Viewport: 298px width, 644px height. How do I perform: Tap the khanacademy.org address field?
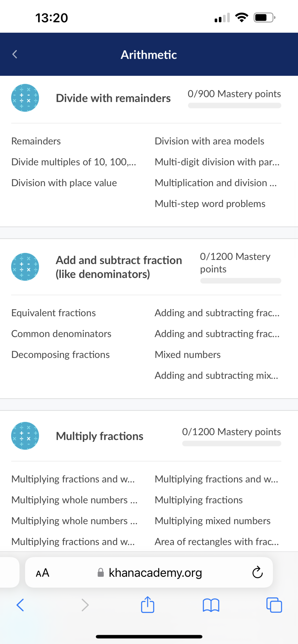[149, 572]
